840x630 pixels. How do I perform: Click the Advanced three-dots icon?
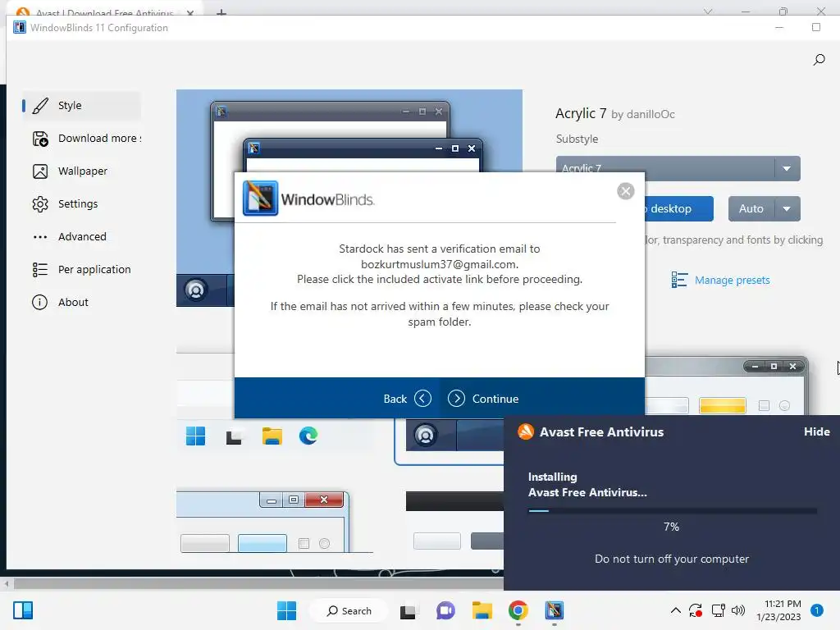coord(40,237)
